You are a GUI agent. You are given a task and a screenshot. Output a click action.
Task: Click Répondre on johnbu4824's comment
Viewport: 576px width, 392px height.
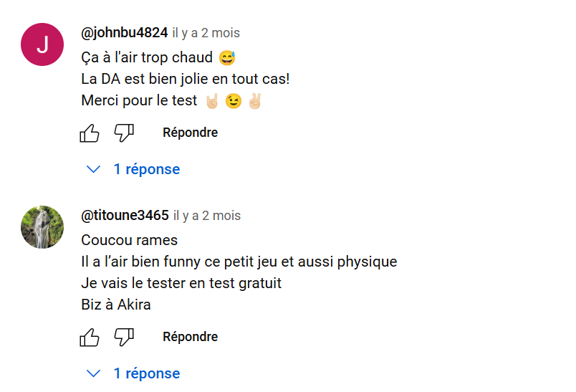pyautogui.click(x=191, y=133)
